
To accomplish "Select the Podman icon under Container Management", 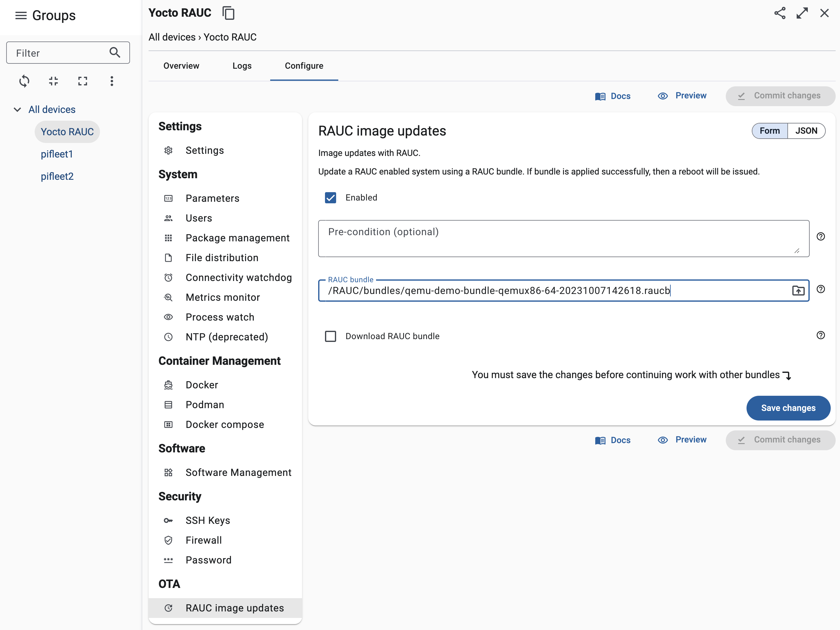I will tap(168, 404).
